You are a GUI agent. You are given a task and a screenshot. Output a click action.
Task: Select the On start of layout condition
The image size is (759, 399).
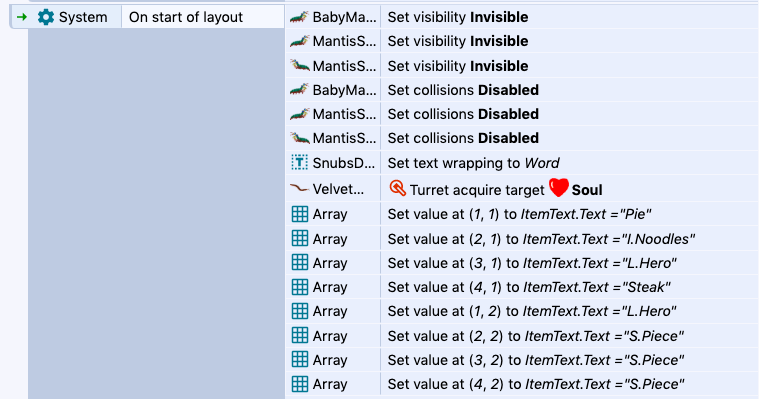point(203,17)
